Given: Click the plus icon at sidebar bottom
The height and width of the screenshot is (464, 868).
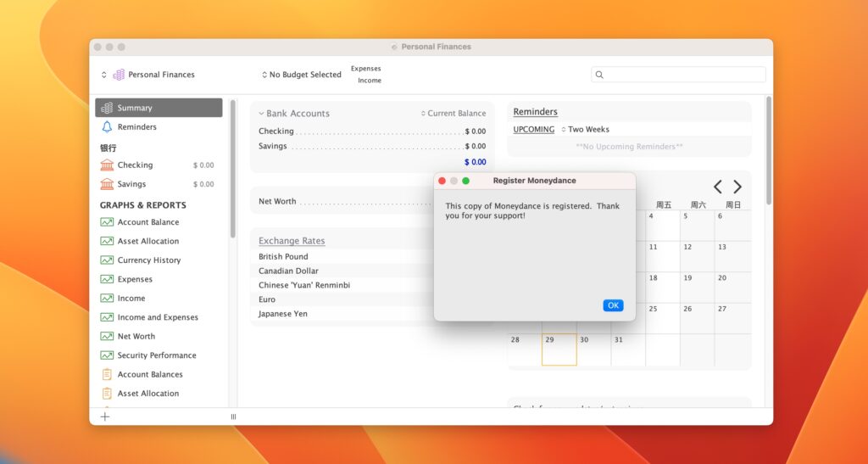Looking at the screenshot, I should tap(105, 416).
